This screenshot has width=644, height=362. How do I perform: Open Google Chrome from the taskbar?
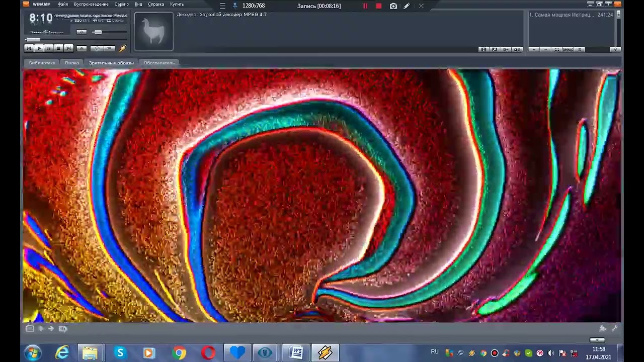[x=179, y=353]
